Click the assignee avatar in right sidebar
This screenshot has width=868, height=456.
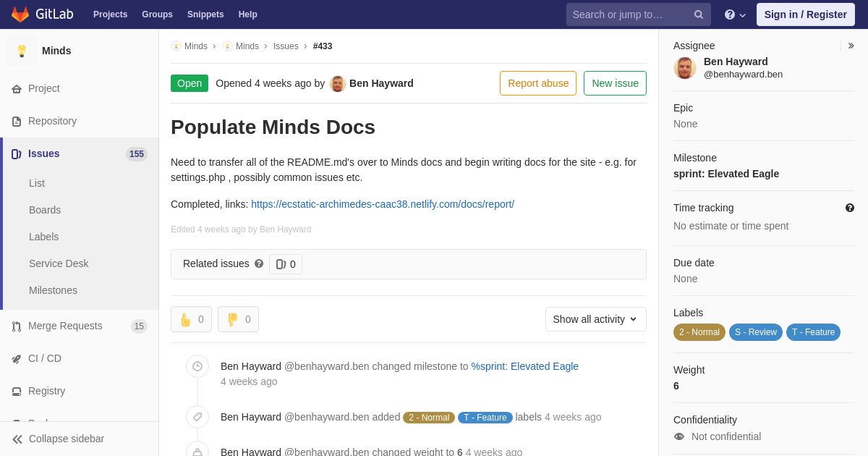pyautogui.click(x=685, y=68)
